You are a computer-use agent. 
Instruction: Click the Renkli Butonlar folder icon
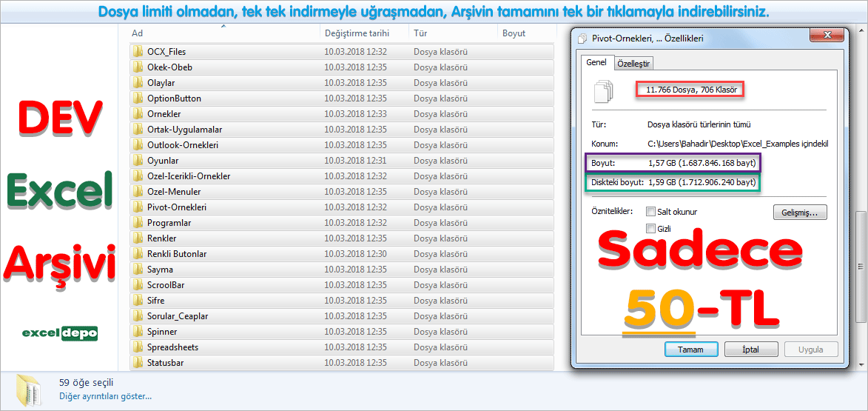pyautogui.click(x=138, y=254)
